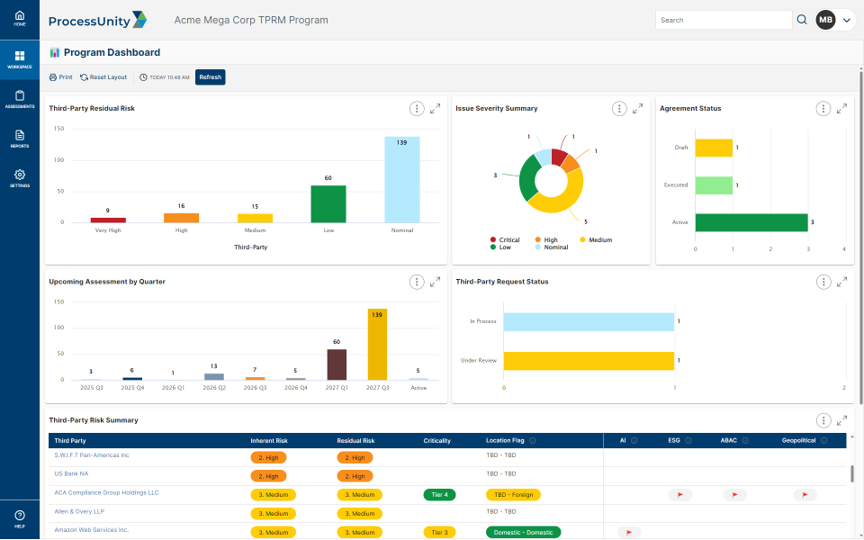Click the ABAC column info icon

tap(746, 441)
